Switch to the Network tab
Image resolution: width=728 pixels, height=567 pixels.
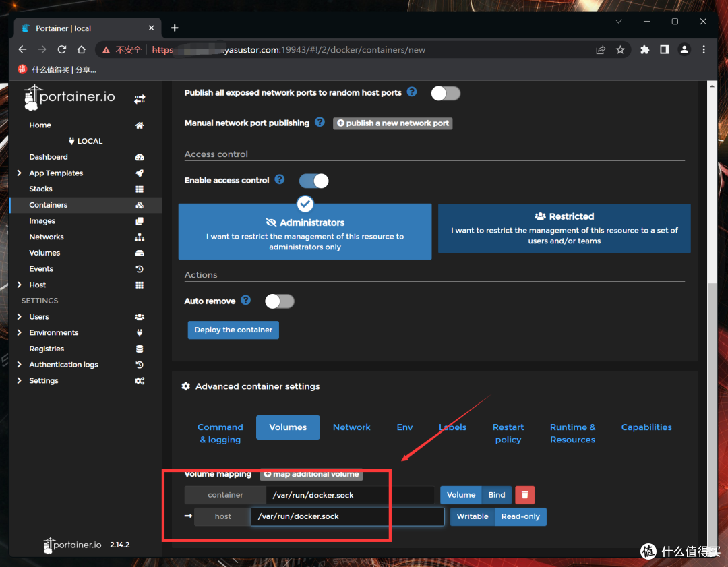351,427
